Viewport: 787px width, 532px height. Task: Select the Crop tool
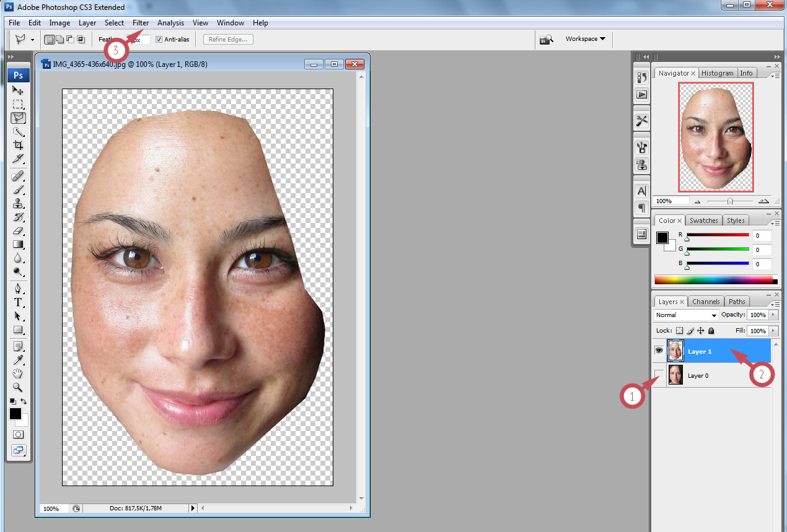pos(18,145)
